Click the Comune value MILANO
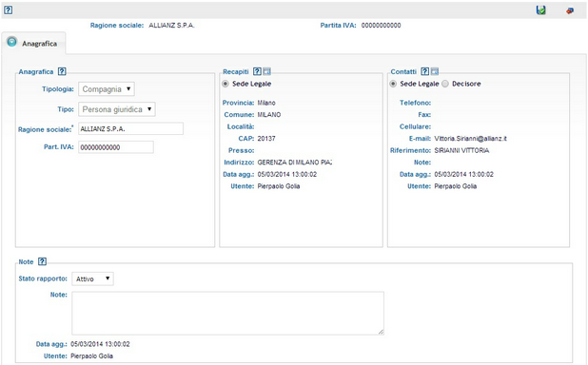588x365 pixels. (x=269, y=115)
